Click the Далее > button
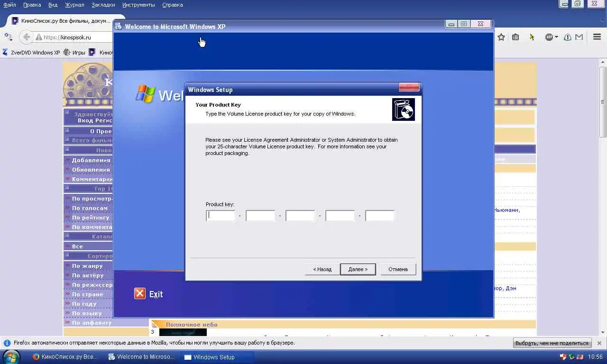 pyautogui.click(x=358, y=269)
